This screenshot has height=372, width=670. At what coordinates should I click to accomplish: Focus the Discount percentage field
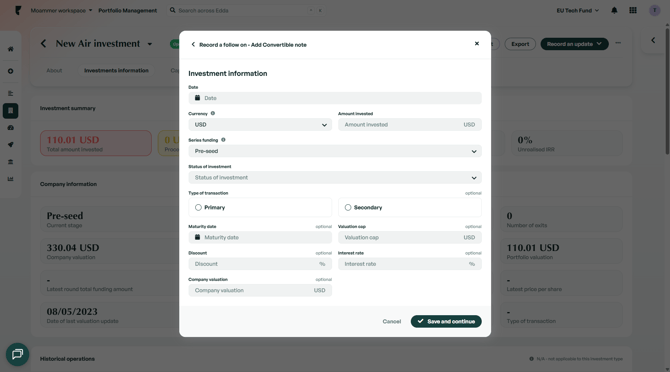[x=260, y=264]
